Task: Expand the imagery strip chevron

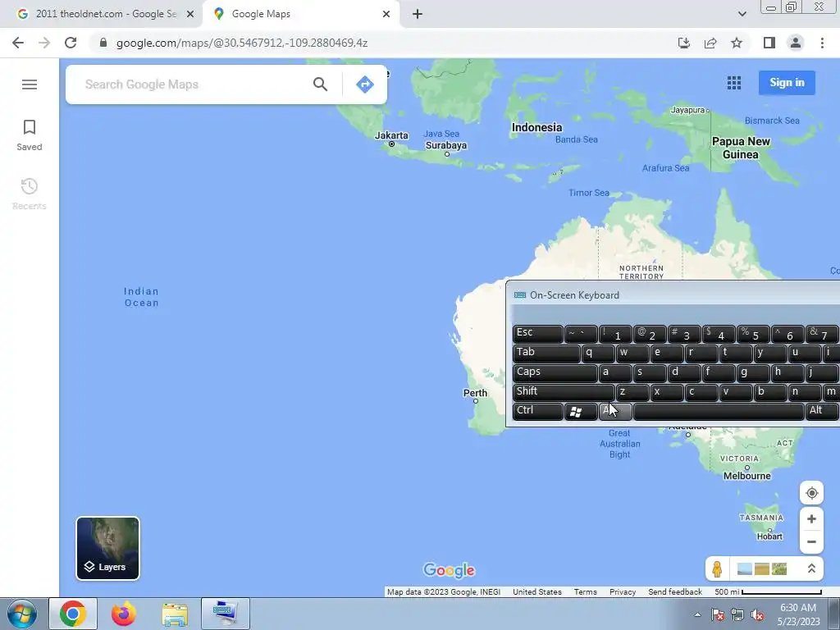Action: click(x=811, y=569)
